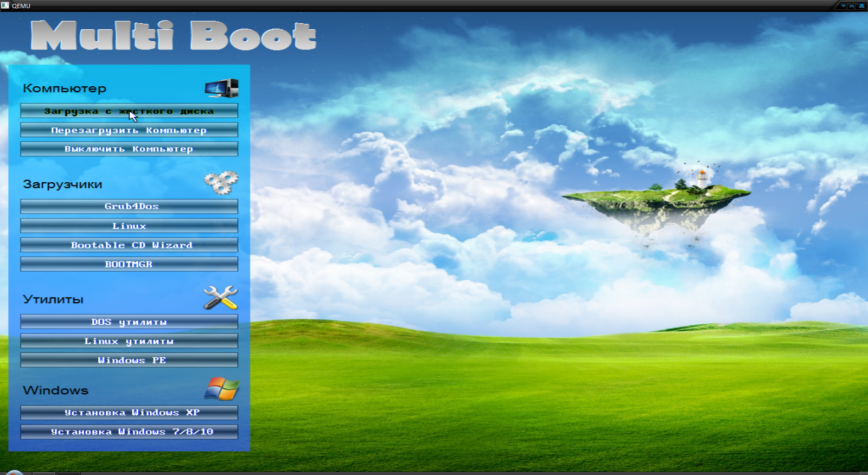This screenshot has width=868, height=475.
Task: Click the Windows flag logo icon
Action: click(221, 389)
